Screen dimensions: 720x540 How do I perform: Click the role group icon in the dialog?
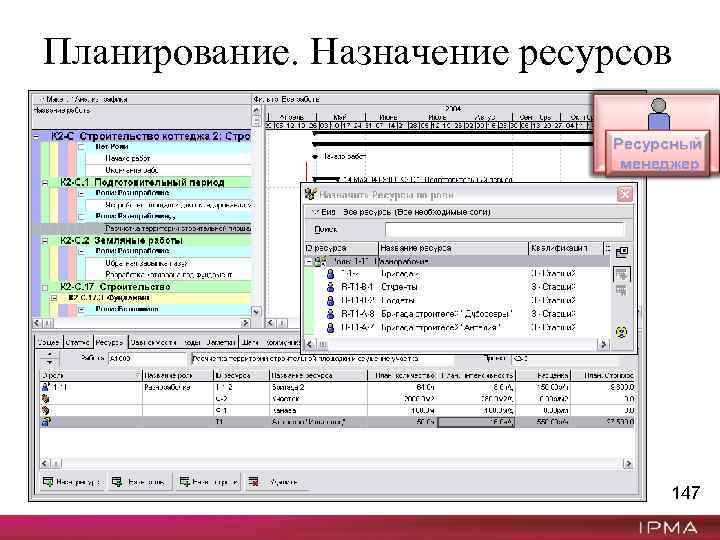320,261
